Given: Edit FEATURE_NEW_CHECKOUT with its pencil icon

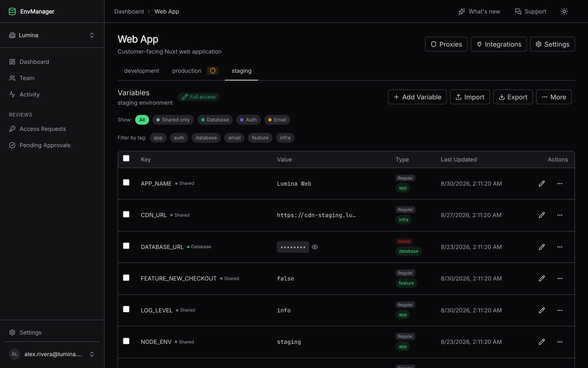Looking at the screenshot, I should pos(542,278).
